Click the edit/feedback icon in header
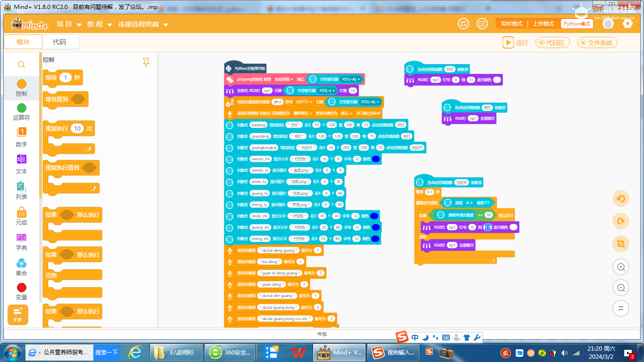 pyautogui.click(x=482, y=24)
